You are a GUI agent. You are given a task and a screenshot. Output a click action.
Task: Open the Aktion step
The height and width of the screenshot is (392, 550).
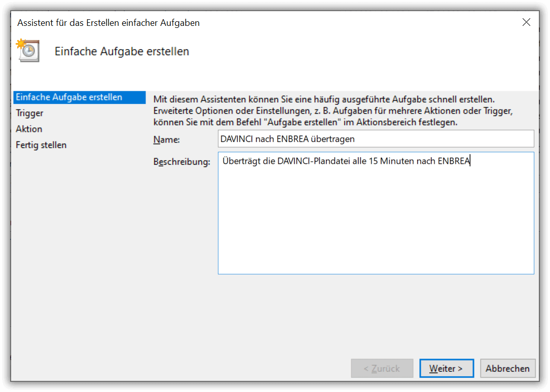point(29,129)
